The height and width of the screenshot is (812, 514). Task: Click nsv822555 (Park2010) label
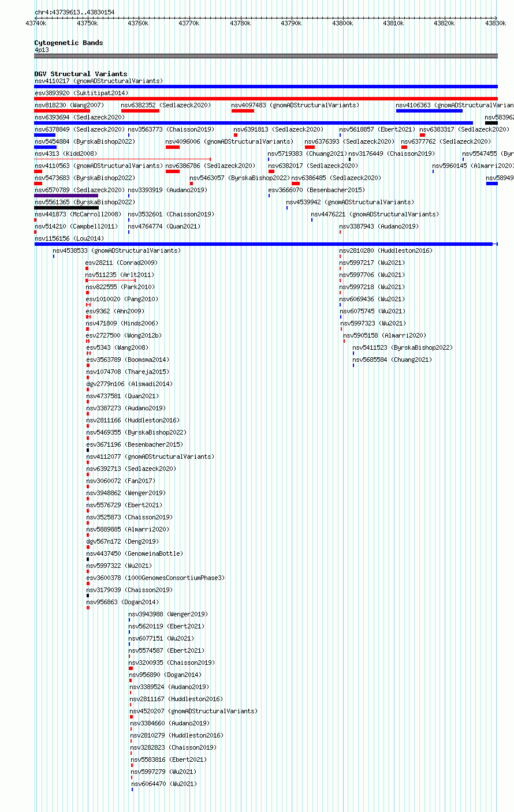120,287
